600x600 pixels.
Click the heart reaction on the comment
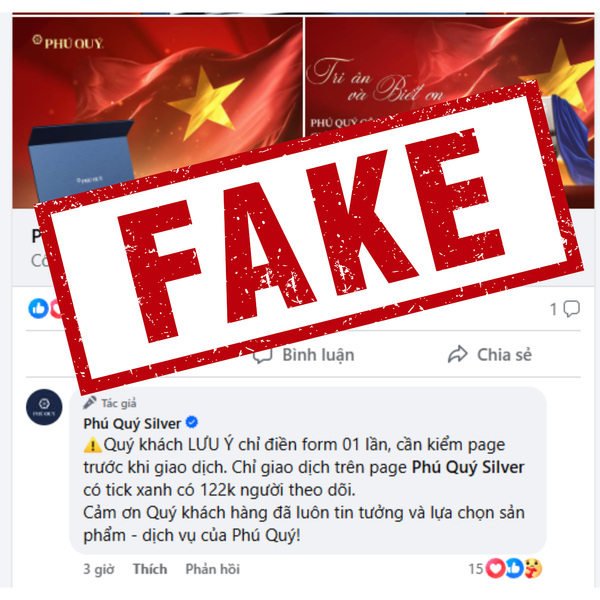click(495, 568)
